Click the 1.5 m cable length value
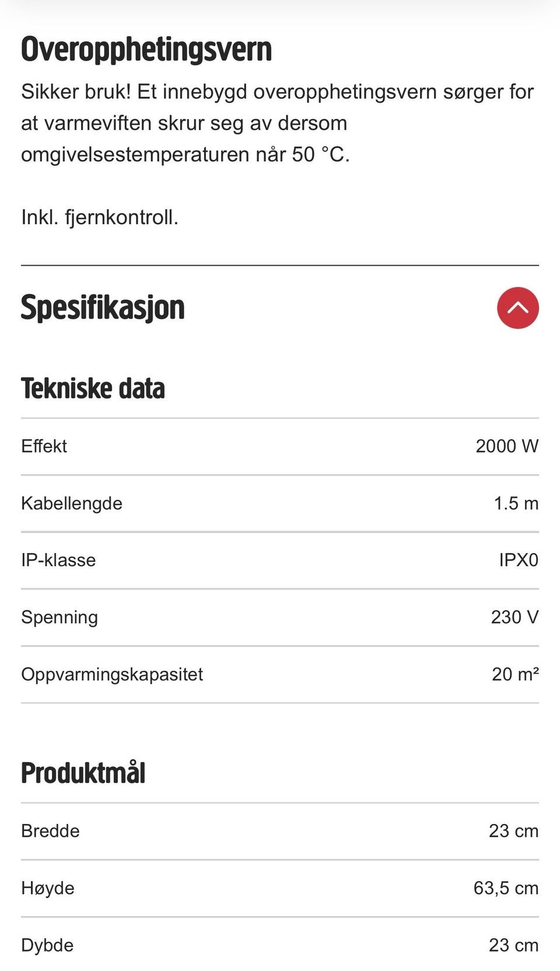The image size is (560, 971). 516,503
